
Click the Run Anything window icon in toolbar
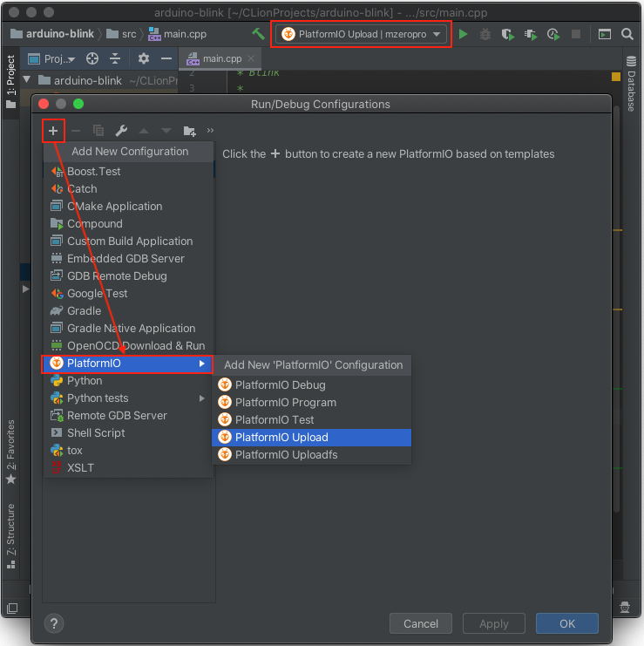[x=605, y=34]
